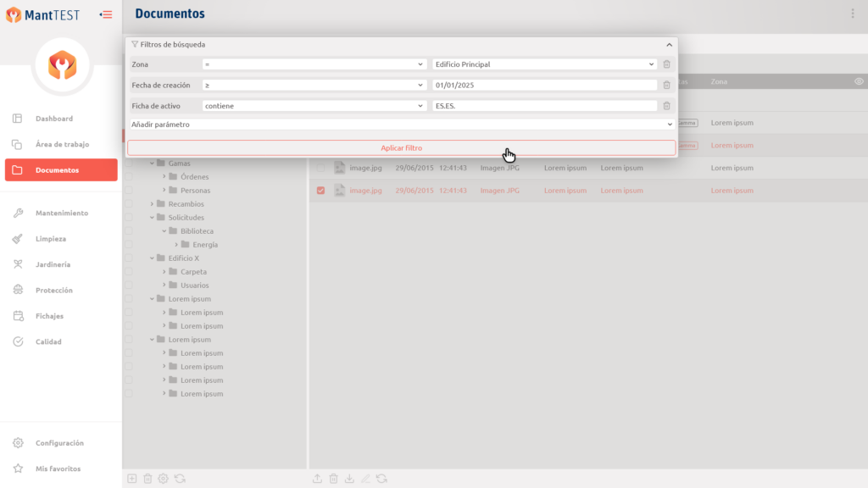This screenshot has width=868, height=488.
Task: Open the Zona operator dropdown
Action: pyautogui.click(x=314, y=64)
